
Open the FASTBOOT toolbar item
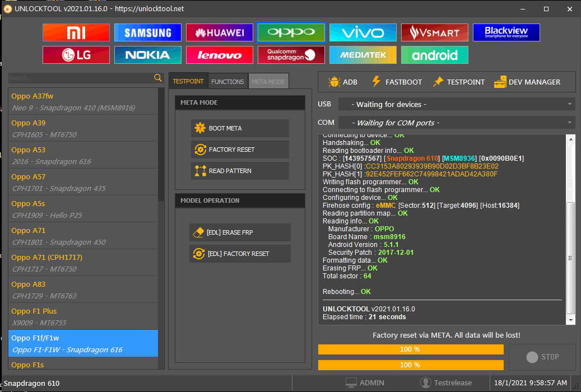pos(397,82)
